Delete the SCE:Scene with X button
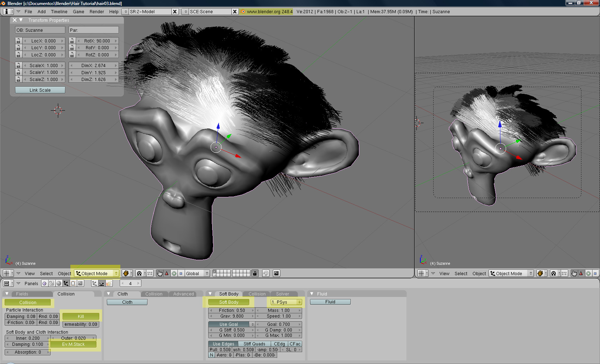The width and height of the screenshot is (600, 364). tap(235, 12)
